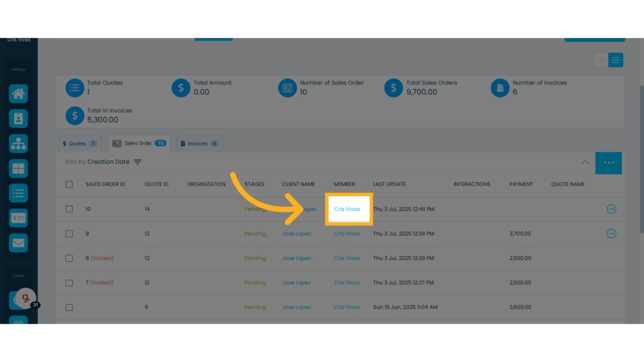Open the list view sidebar icon
This screenshot has height=362, width=644.
(18, 193)
